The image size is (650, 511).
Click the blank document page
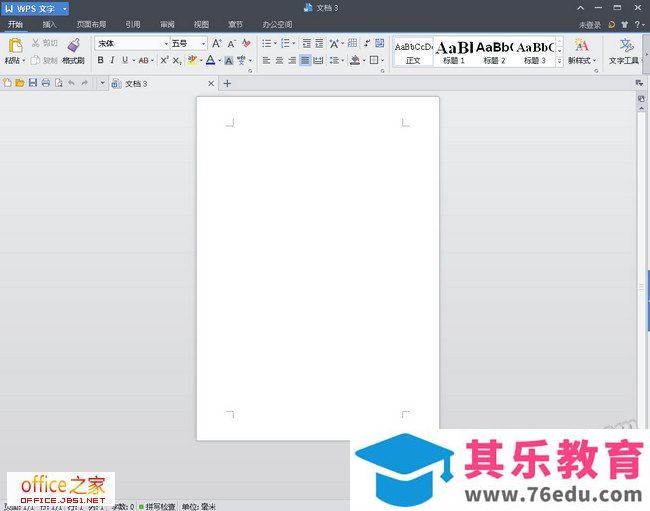pos(318,268)
